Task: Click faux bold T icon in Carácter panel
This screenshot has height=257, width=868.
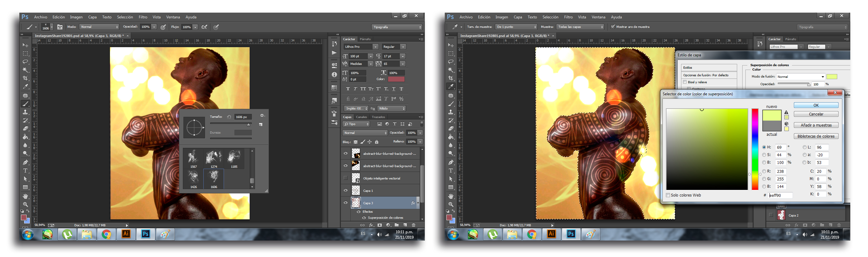Action: pos(348,89)
